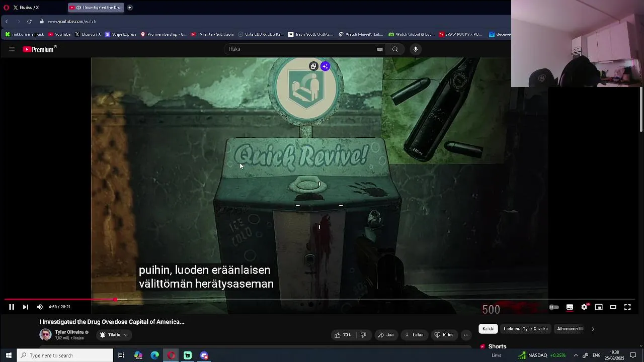Open mikkomane | Kick bookmark

click(25, 34)
